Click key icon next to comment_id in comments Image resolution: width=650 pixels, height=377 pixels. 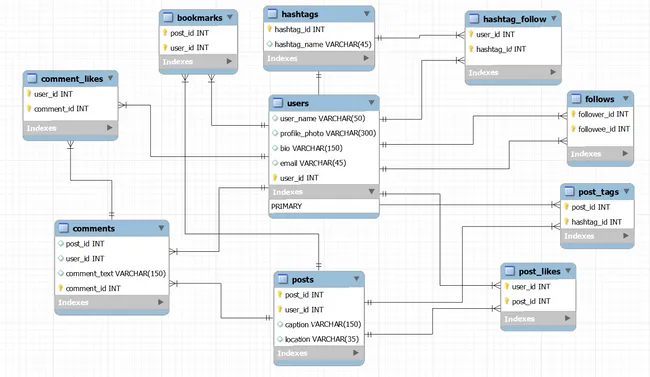click(61, 288)
